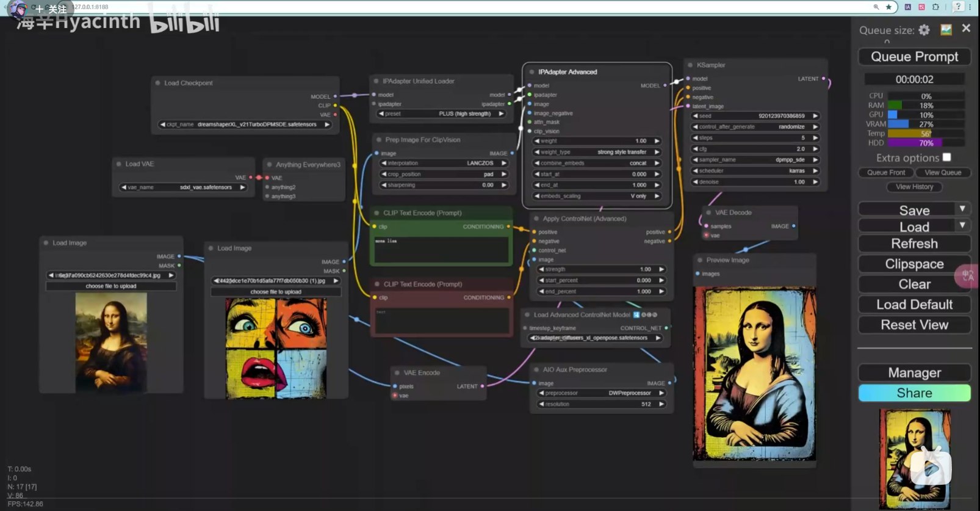Click the Mona Lisa thumbnail in Load Image

coord(111,342)
